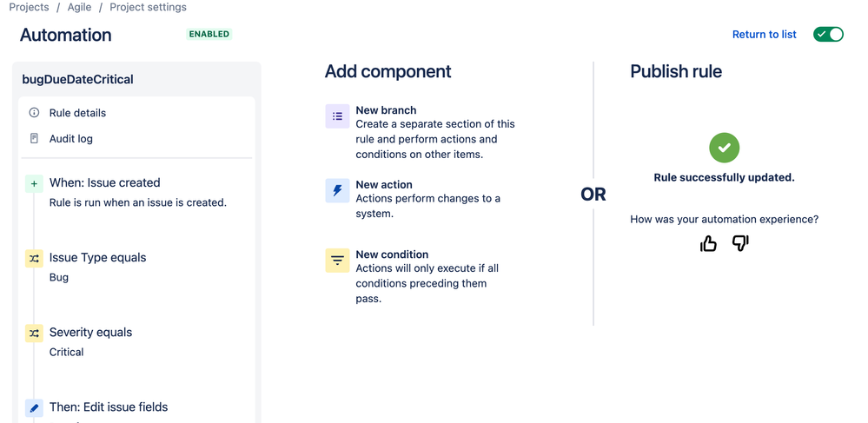Click the New action lightning icon
This screenshot has width=868, height=423.
(x=337, y=191)
